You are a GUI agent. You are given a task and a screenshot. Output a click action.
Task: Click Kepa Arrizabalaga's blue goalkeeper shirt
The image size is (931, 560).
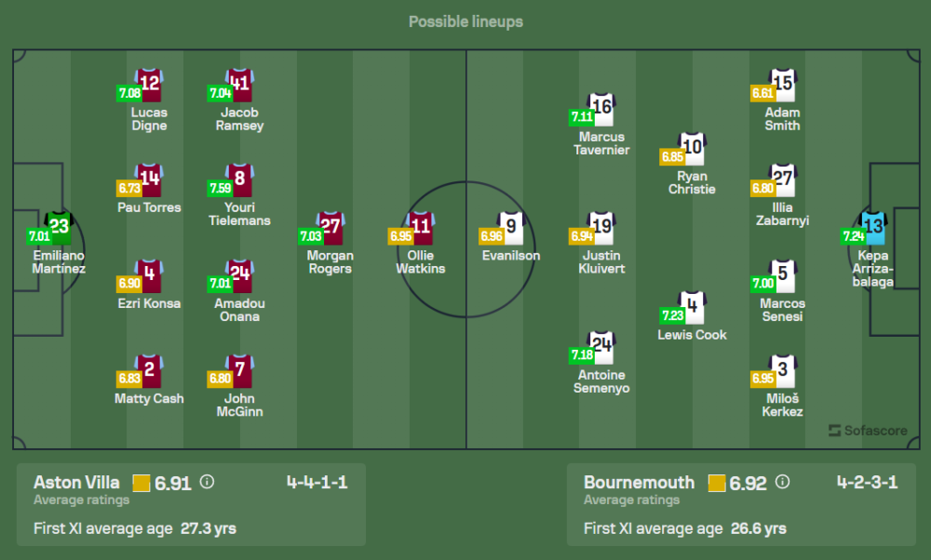(x=873, y=226)
